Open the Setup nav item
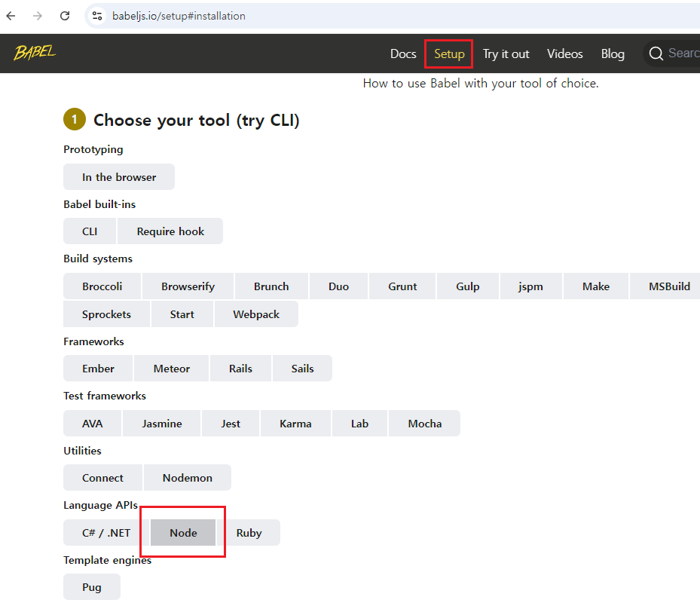 click(x=449, y=54)
